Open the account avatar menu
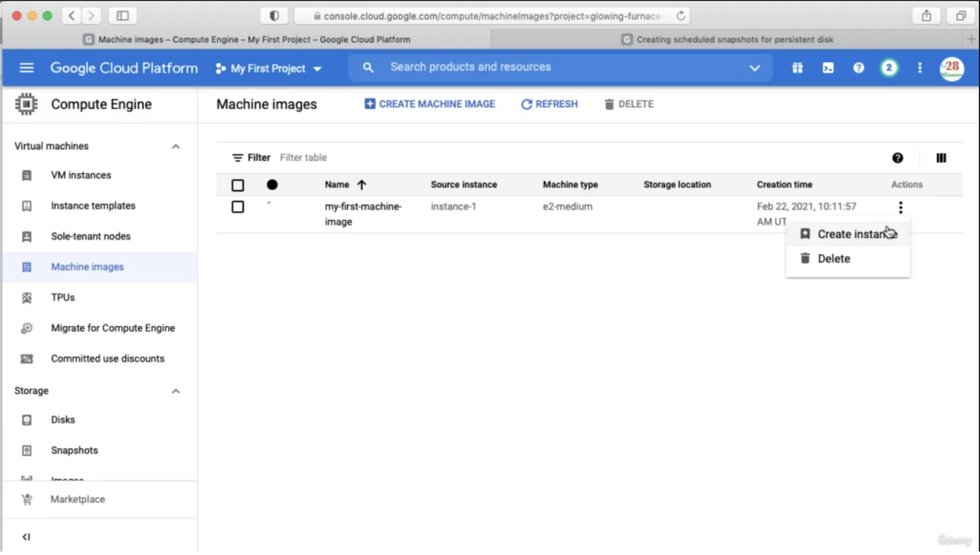This screenshot has width=980, height=555. point(952,69)
